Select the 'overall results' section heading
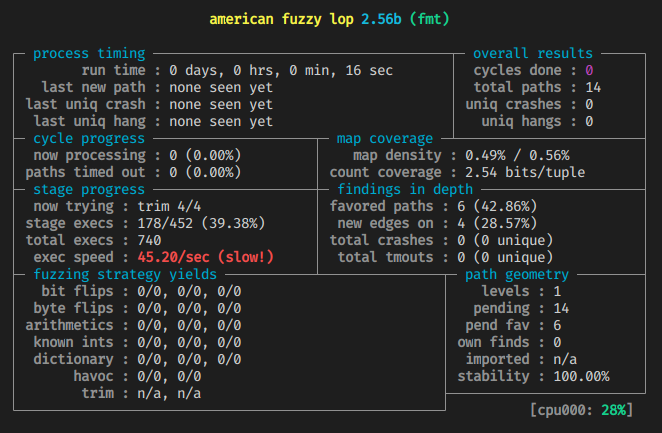Image resolution: width=662 pixels, height=433 pixels. [533, 54]
